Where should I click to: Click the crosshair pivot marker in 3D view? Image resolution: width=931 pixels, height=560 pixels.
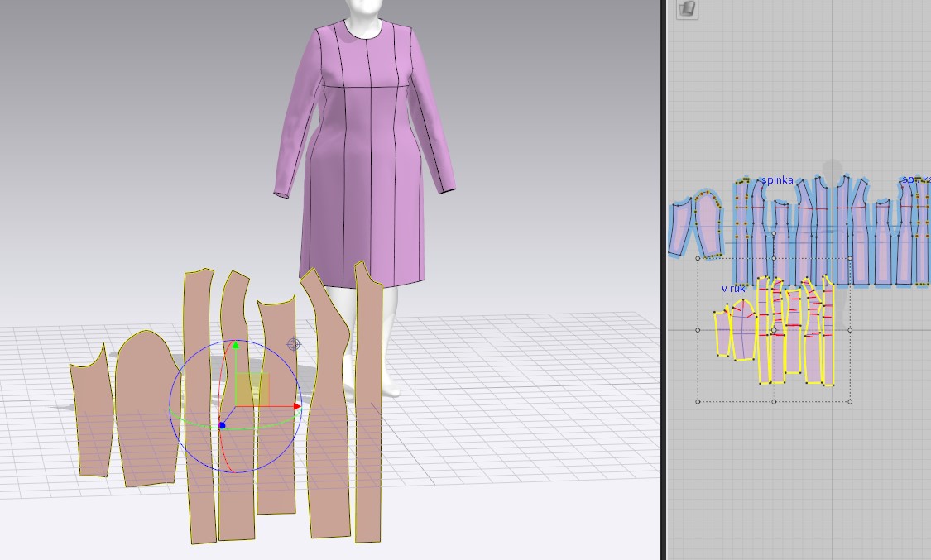tap(293, 344)
